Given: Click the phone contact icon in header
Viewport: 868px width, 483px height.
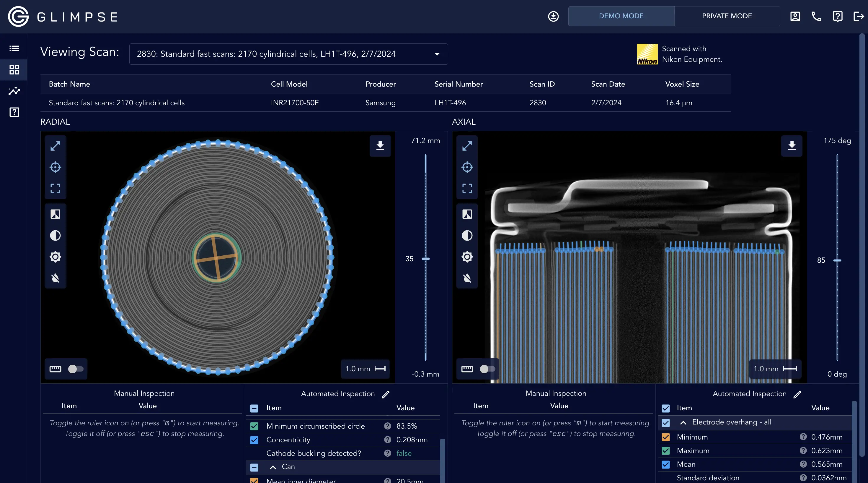Looking at the screenshot, I should (x=816, y=16).
